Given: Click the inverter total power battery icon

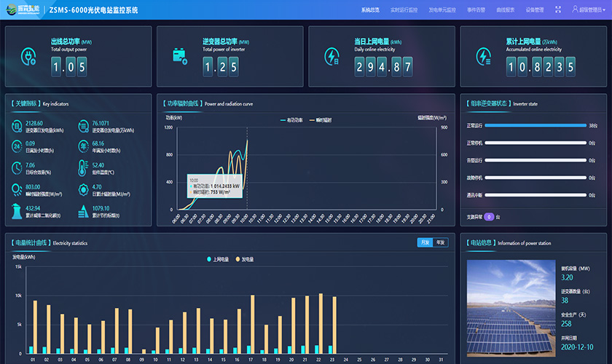Looking at the screenshot, I should (x=179, y=56).
